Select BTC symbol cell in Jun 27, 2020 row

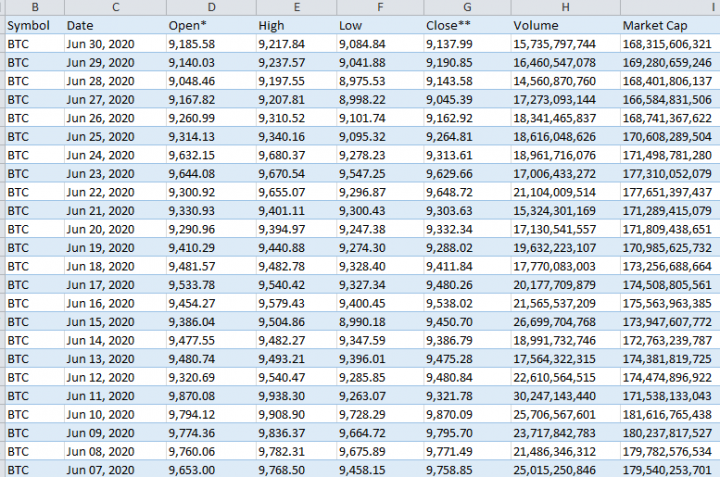coord(35,100)
